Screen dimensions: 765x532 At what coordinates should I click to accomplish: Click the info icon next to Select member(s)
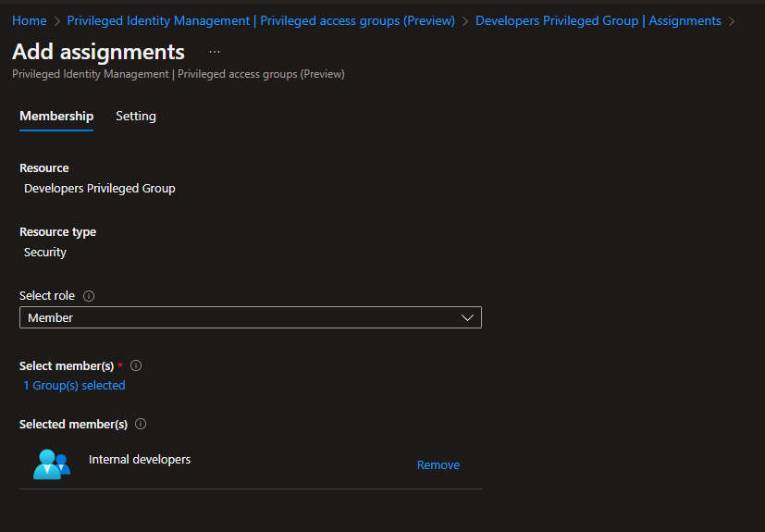pyautogui.click(x=136, y=365)
